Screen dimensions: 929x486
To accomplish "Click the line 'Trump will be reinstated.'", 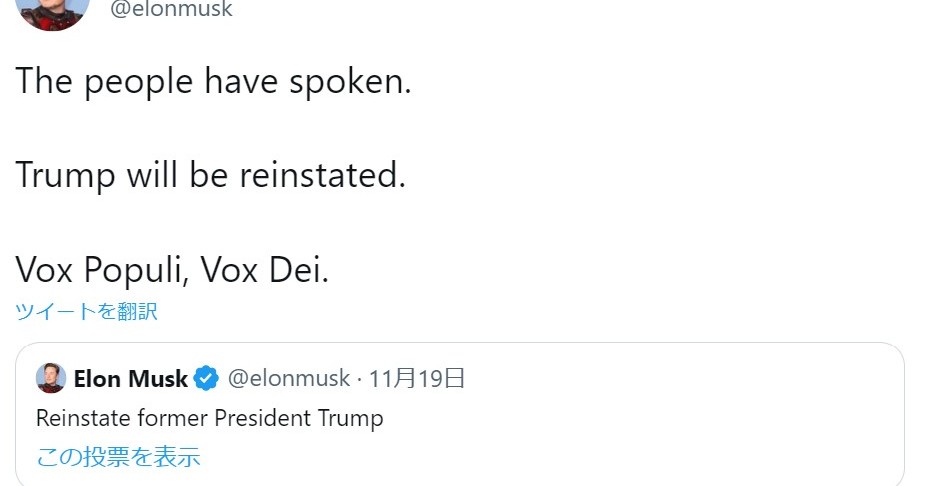I will click(x=211, y=175).
